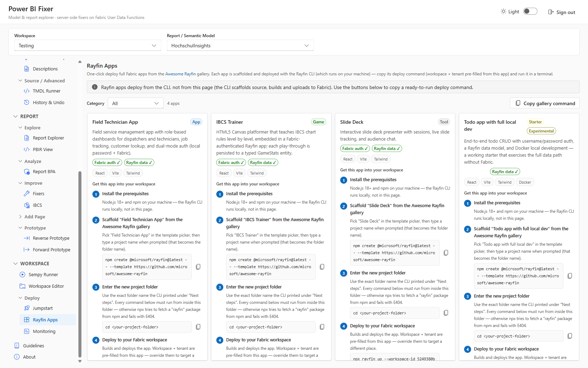
Task: Copy cd command in Field Technician App
Action: coord(198,327)
